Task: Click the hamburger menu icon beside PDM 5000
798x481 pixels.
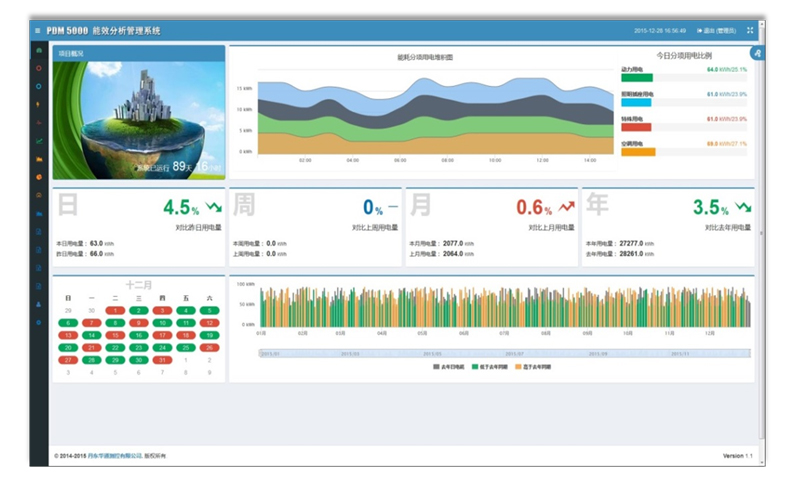Action: tap(38, 30)
